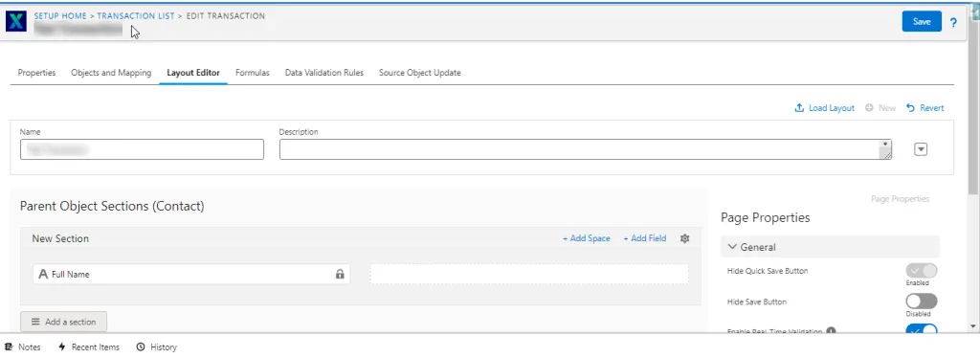Click + Add Space link

587,238
